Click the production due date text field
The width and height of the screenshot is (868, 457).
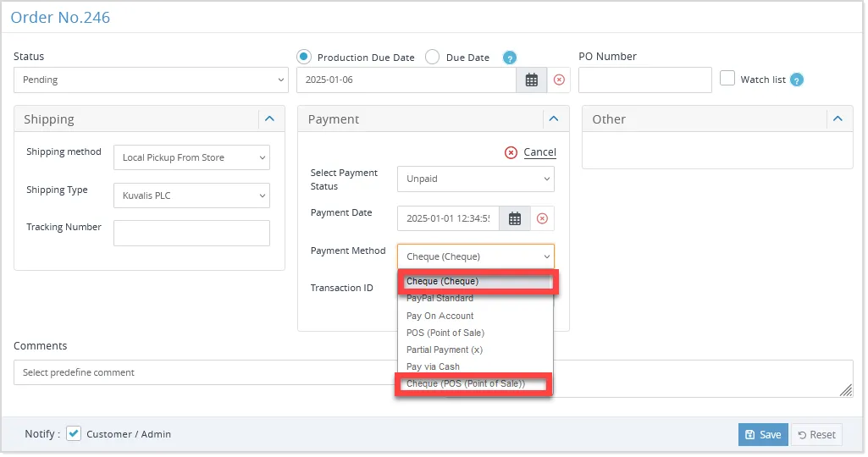point(406,80)
